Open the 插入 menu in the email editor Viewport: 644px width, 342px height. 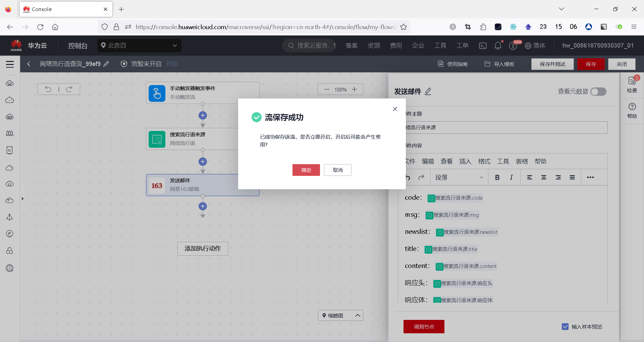pyautogui.click(x=465, y=161)
